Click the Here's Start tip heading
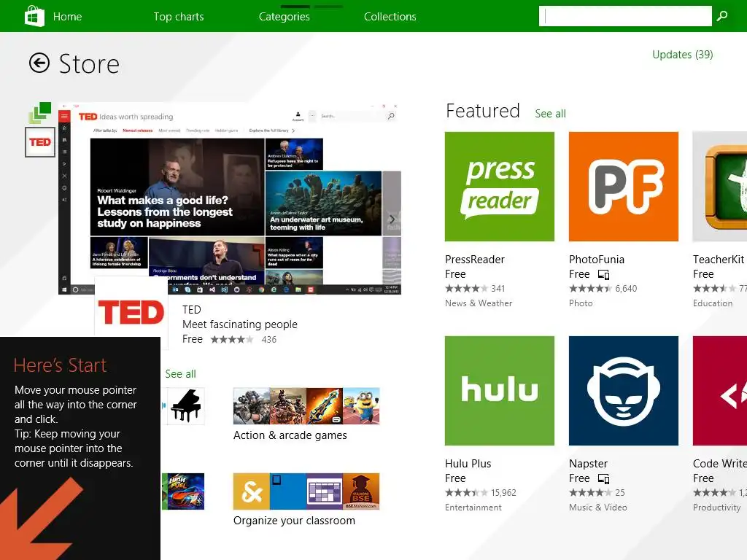Viewport: 747px width, 560px height. click(60, 365)
